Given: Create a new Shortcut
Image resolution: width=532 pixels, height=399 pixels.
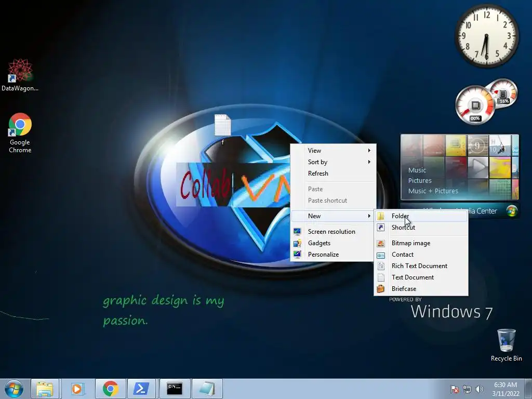Looking at the screenshot, I should (421, 228).
